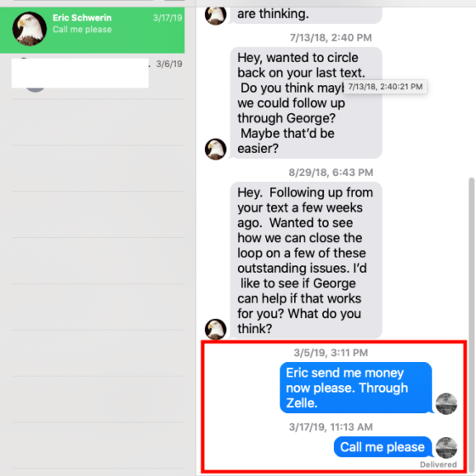476x476 pixels.
Task: Click the "Call me please" preview in the sidebar
Action: 82,30
